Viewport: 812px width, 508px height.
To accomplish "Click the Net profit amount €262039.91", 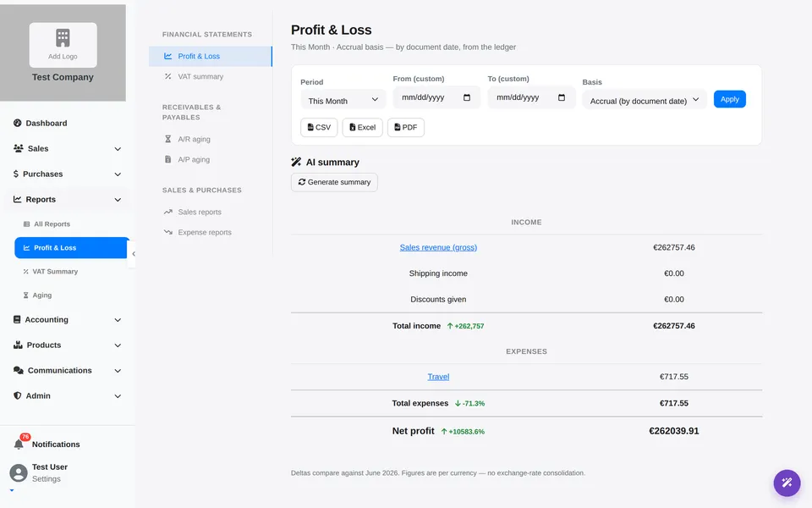I will click(674, 431).
